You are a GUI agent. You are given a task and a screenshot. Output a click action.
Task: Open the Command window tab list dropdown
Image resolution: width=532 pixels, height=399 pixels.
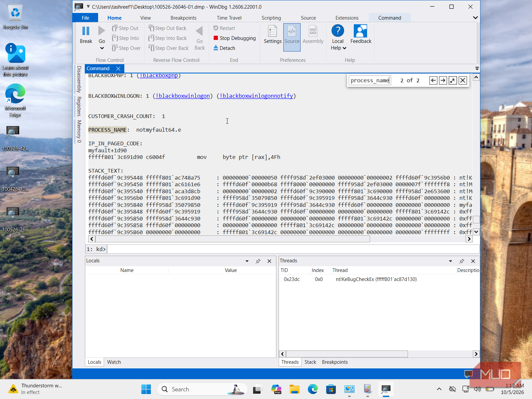477,68
